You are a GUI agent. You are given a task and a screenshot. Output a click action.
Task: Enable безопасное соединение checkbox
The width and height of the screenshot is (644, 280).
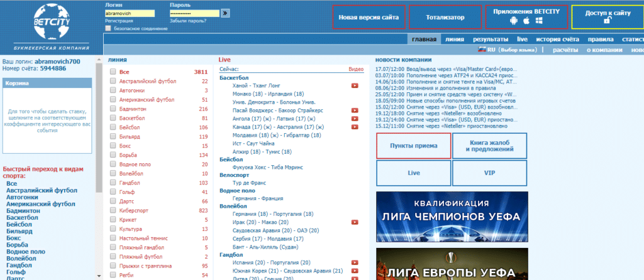[x=108, y=28]
